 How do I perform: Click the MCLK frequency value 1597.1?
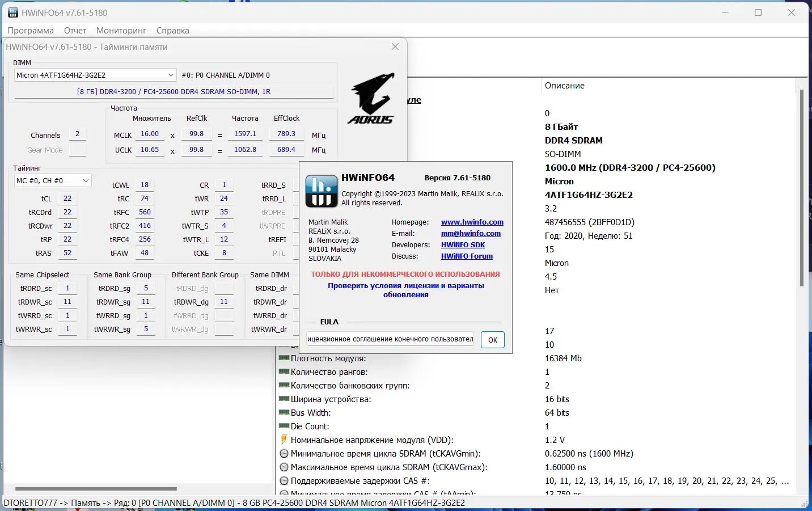point(245,134)
